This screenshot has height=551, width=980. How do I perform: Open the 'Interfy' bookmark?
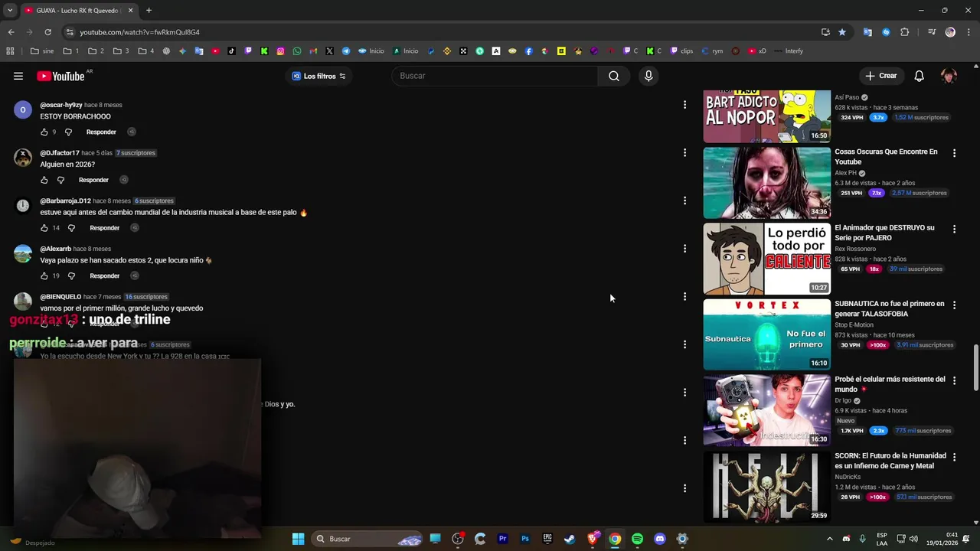[x=789, y=51]
